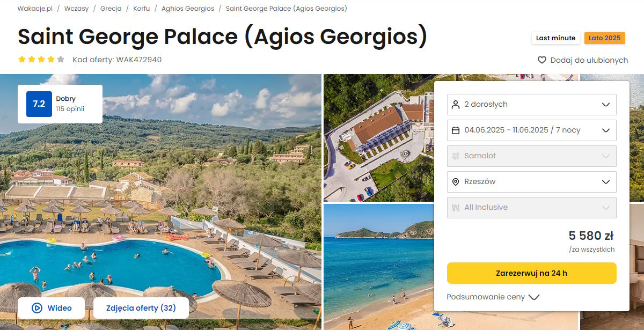Navigate to Korfu breadcrumb
Screen dimensions: 644x330
[142, 9]
